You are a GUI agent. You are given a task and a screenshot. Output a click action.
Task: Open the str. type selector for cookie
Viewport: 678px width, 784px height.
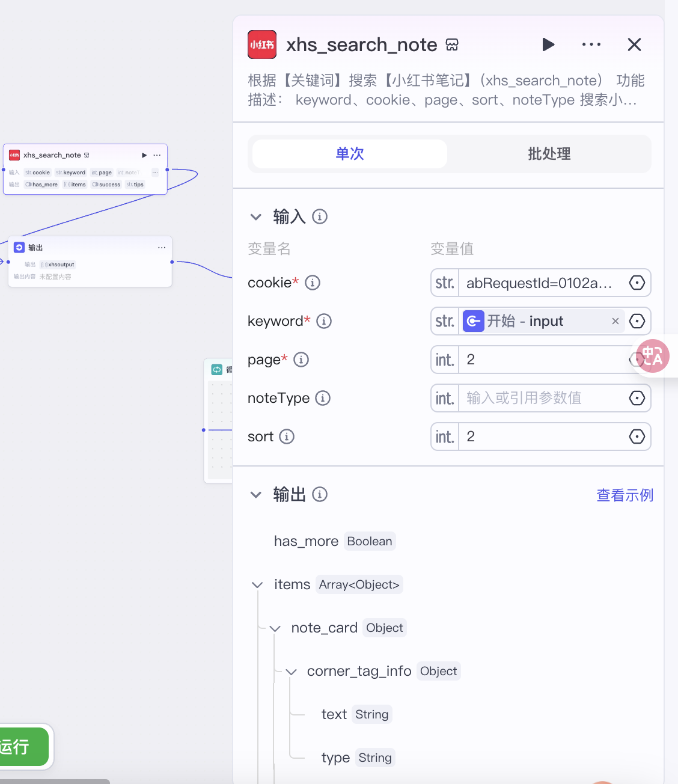445,283
